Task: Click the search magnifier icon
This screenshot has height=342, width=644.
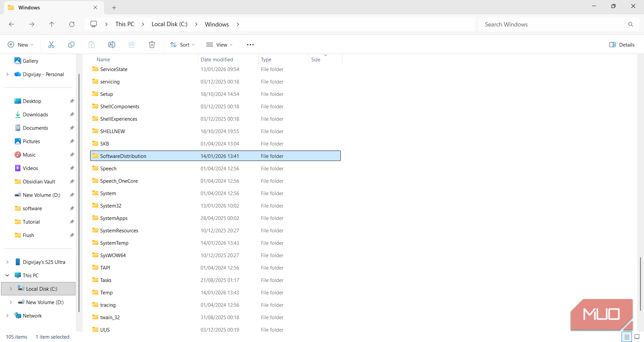Action: pyautogui.click(x=631, y=24)
